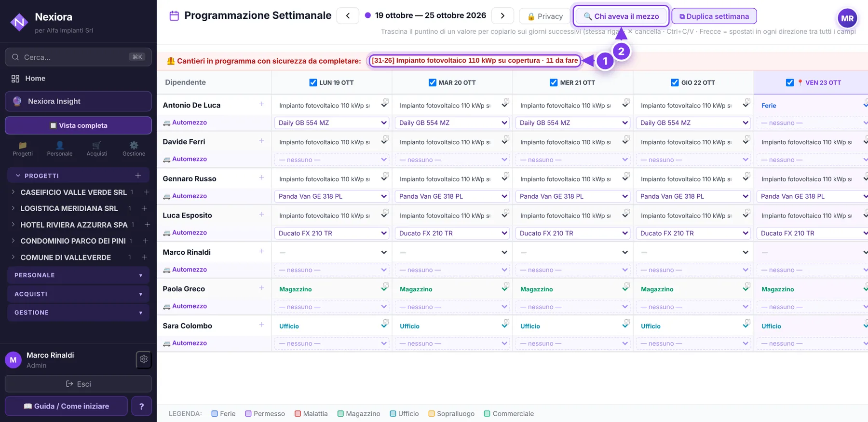Toggle MER 21 OTT checkbox

point(554,82)
